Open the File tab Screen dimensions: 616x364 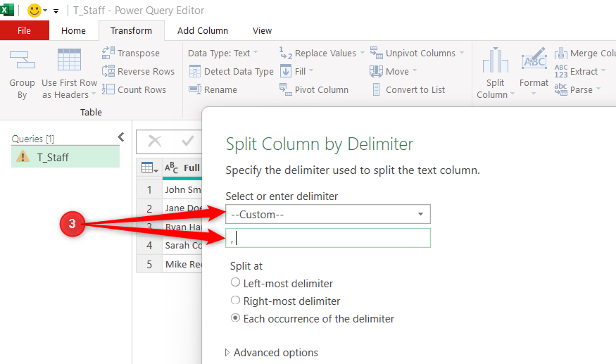pos(25,30)
